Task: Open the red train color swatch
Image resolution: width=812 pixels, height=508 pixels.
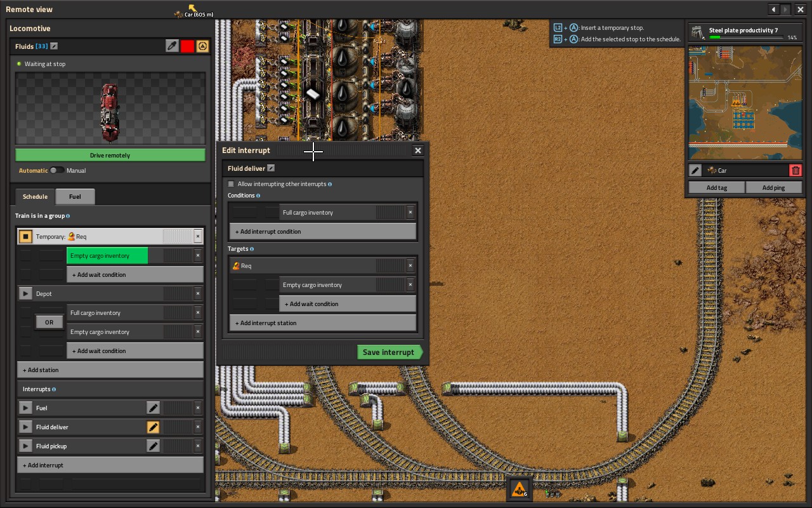Action: coord(187,46)
